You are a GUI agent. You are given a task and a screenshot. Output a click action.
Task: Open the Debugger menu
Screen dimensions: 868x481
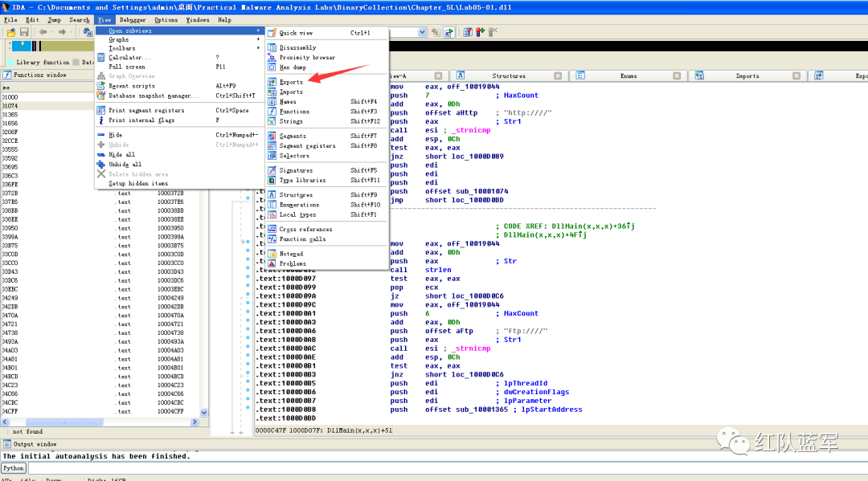coord(133,19)
